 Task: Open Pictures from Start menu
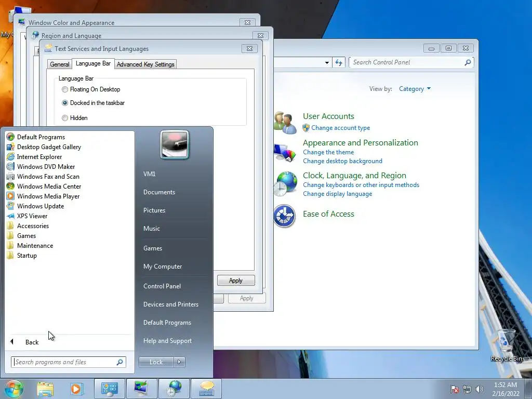[x=154, y=210]
